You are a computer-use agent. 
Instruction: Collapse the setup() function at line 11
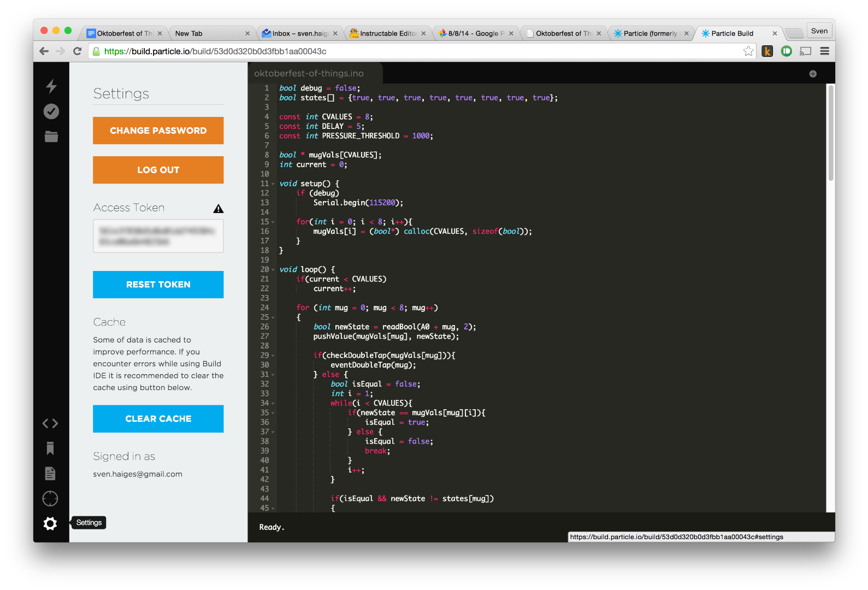pos(273,184)
